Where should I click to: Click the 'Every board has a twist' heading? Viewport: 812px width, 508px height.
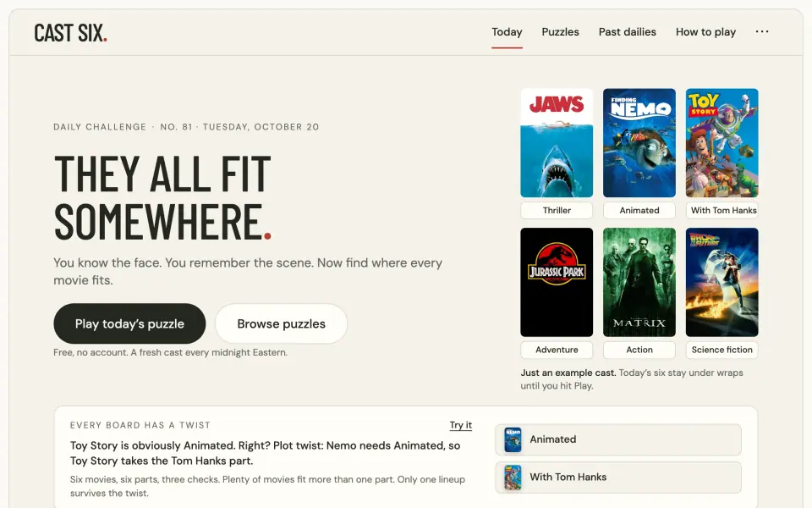pyautogui.click(x=140, y=426)
